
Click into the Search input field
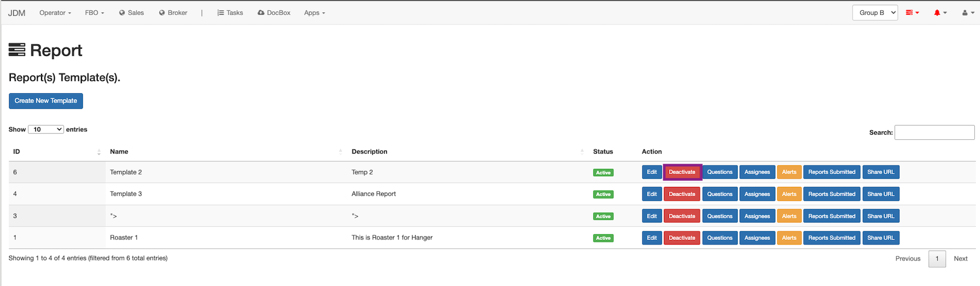pyautogui.click(x=934, y=132)
